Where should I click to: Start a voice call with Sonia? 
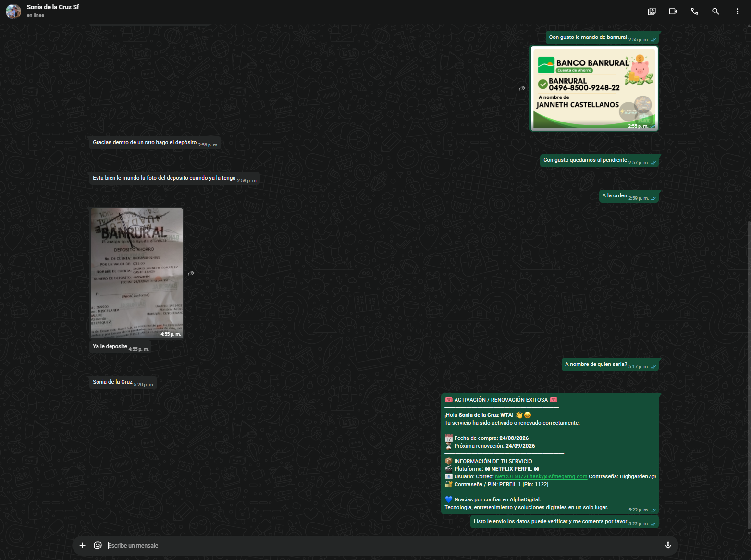point(694,12)
